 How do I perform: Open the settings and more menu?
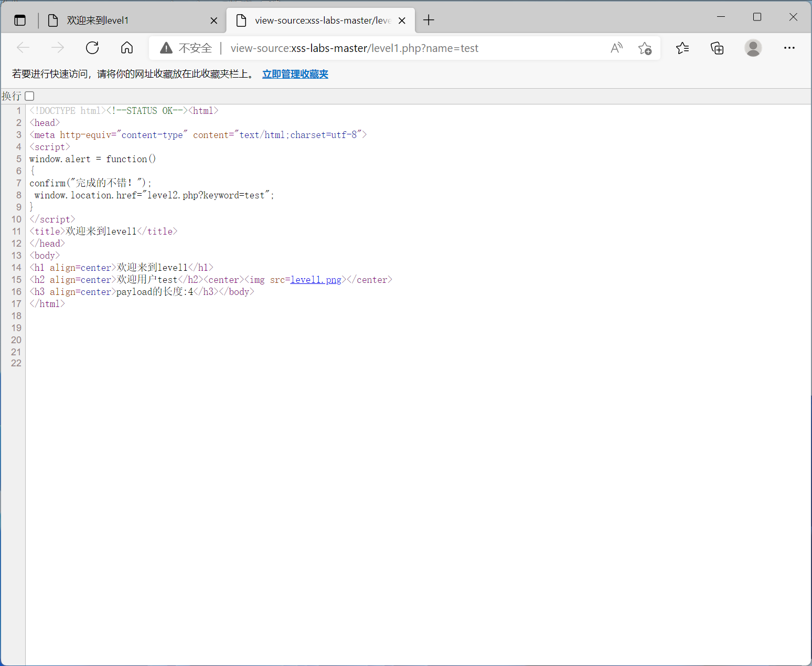tap(789, 48)
